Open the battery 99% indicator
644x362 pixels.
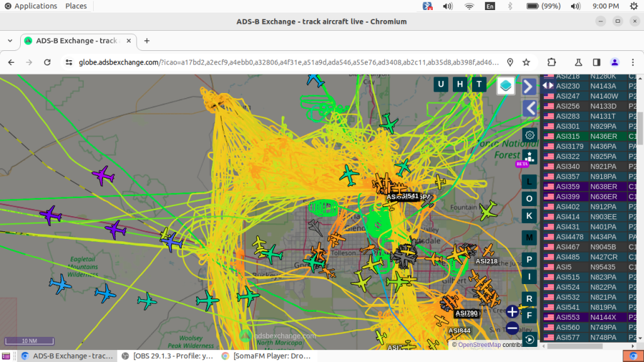tap(543, 6)
